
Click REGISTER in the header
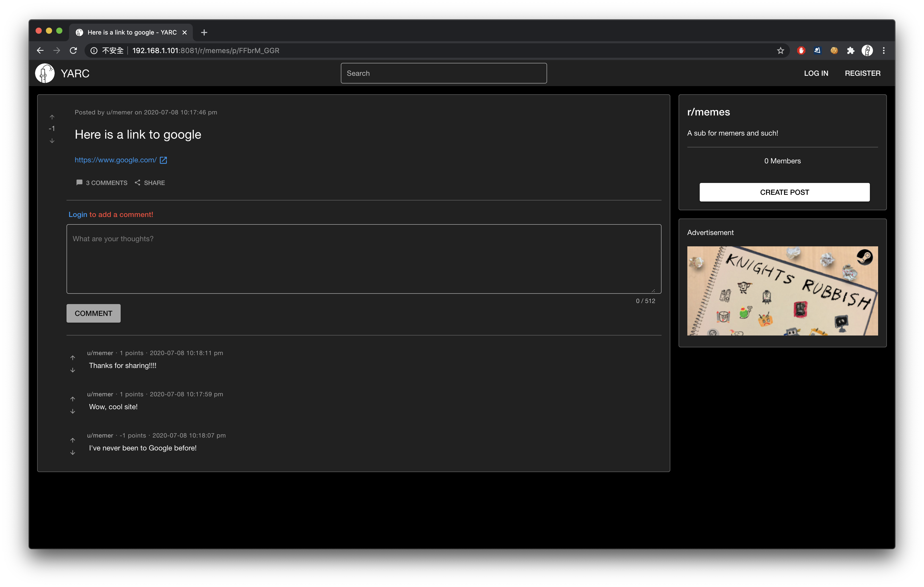863,73
